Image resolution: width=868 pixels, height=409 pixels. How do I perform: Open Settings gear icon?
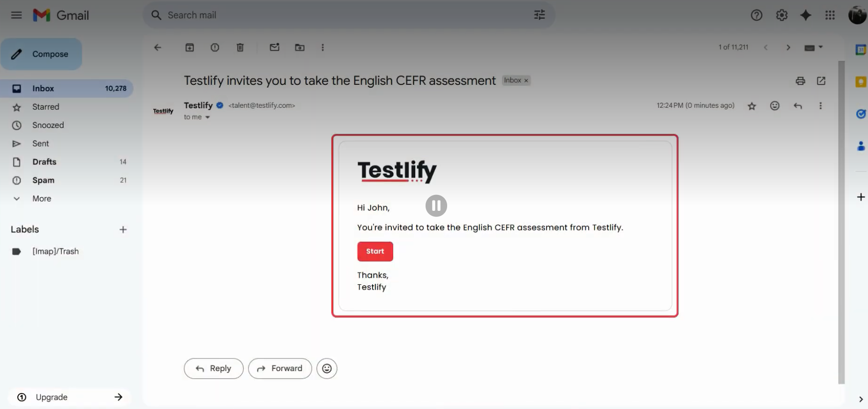click(x=781, y=15)
